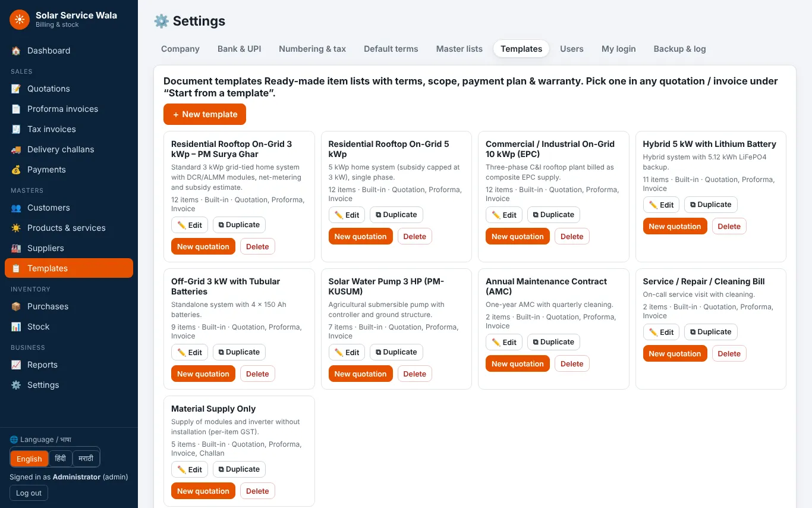This screenshot has width=812, height=508.
Task: Open the Company settings tab
Action: [x=180, y=49]
